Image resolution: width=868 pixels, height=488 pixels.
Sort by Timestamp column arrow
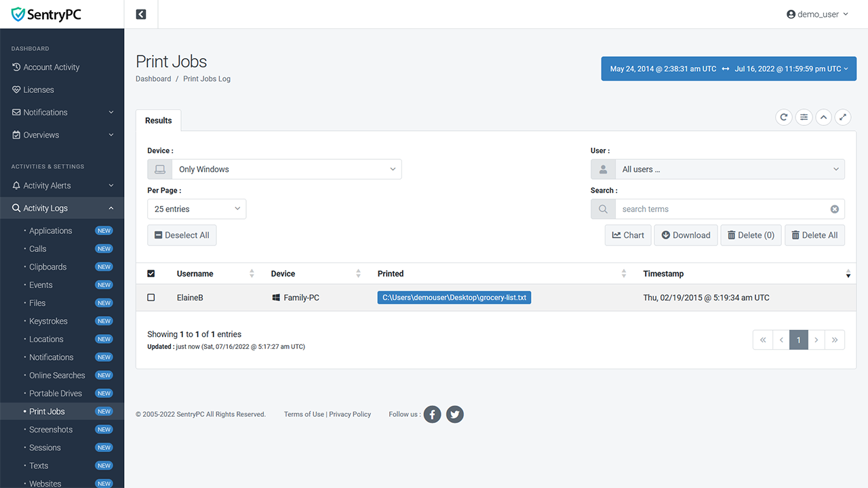coord(848,274)
